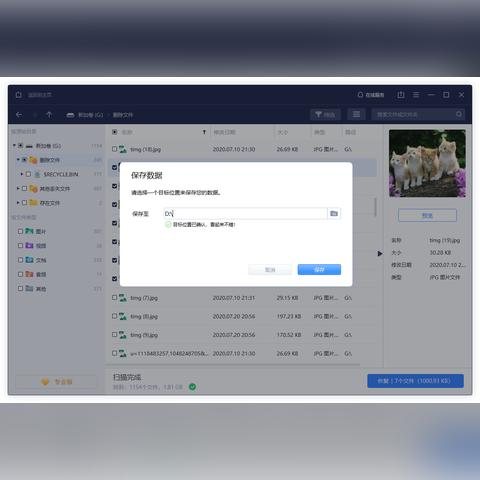Expand the other lost files folder node
Image resolution: width=480 pixels, height=480 pixels.
coord(18,188)
